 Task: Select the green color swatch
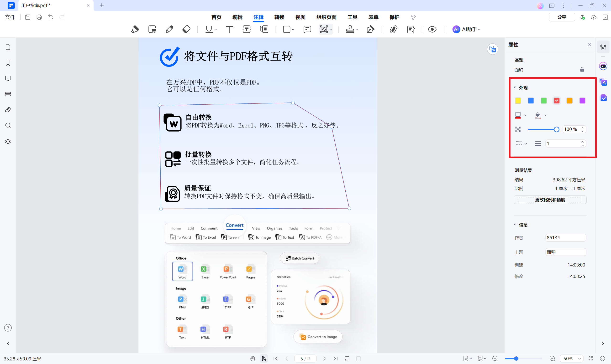tap(543, 101)
